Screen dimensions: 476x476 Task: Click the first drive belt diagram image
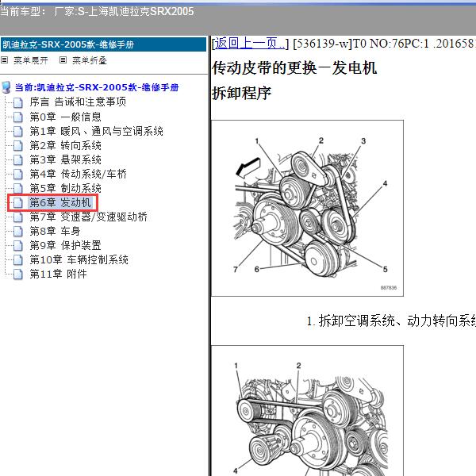click(x=307, y=208)
